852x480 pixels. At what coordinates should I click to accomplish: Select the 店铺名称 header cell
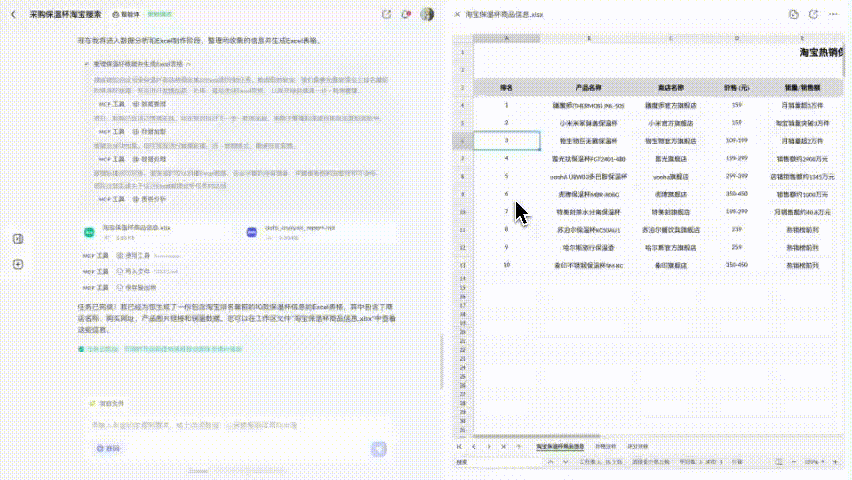(x=671, y=88)
